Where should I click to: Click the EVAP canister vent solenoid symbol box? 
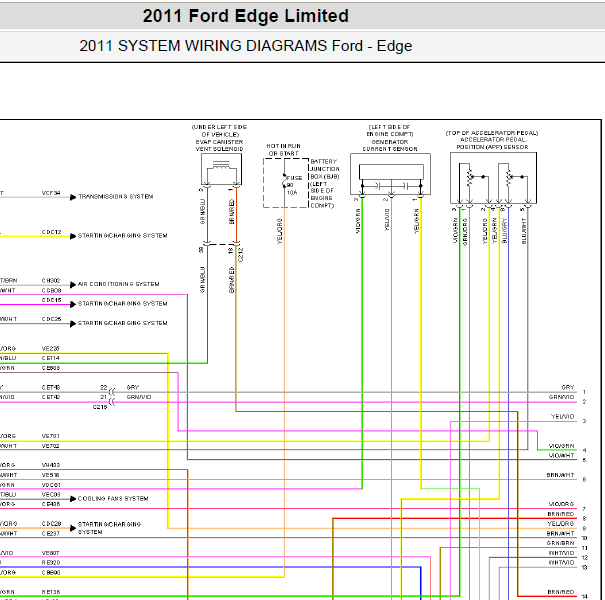pyautogui.click(x=221, y=169)
